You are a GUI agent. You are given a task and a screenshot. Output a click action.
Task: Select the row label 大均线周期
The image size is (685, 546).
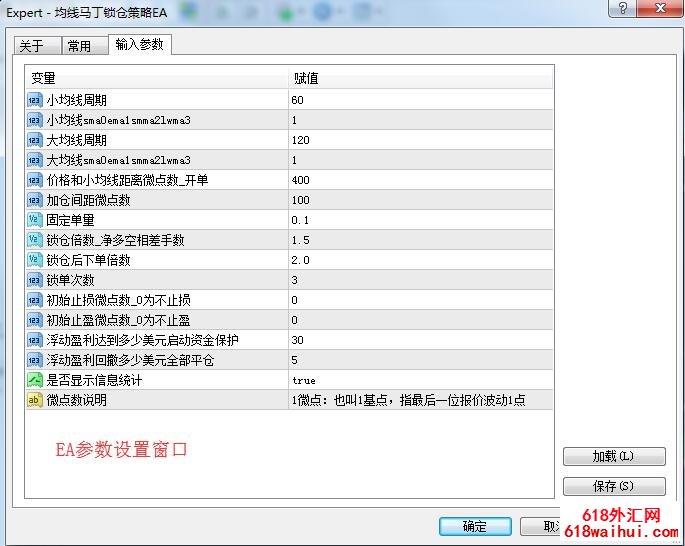76,140
